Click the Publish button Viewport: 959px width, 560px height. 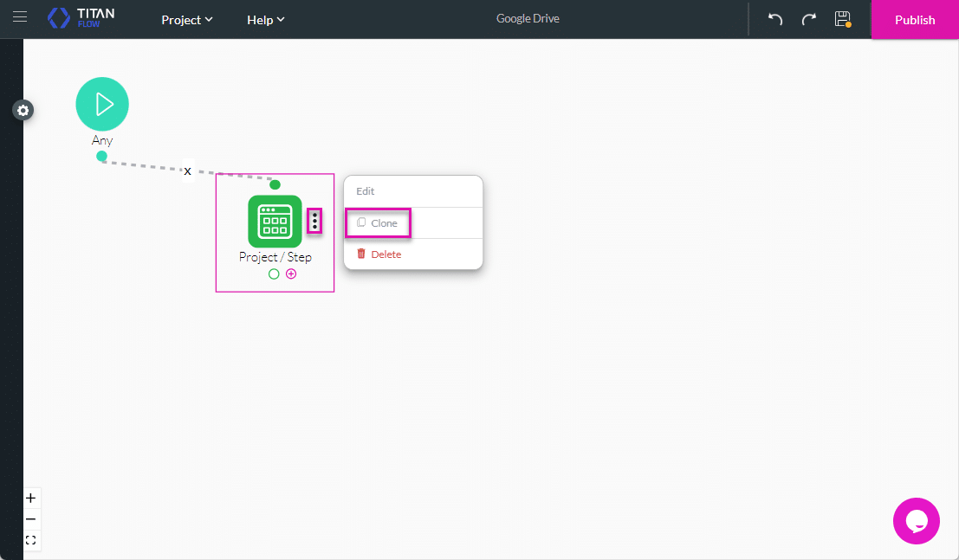pos(915,20)
